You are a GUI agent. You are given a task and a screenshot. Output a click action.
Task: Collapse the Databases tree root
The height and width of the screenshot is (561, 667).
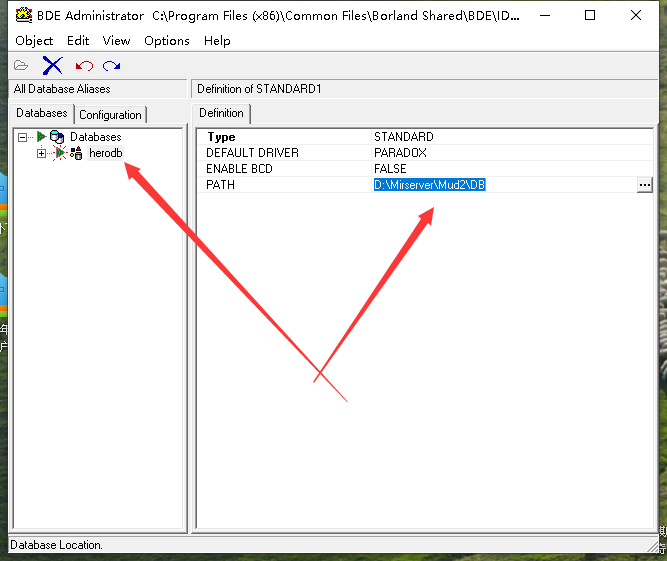click(x=22, y=137)
